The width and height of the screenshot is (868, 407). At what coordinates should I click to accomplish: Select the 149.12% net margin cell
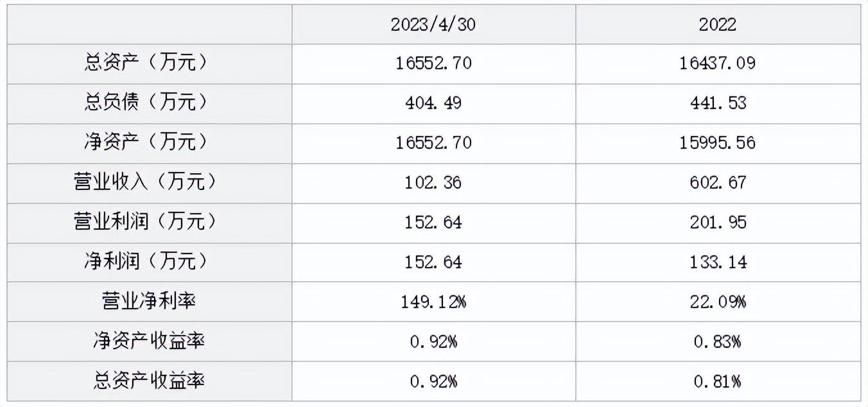(x=434, y=301)
